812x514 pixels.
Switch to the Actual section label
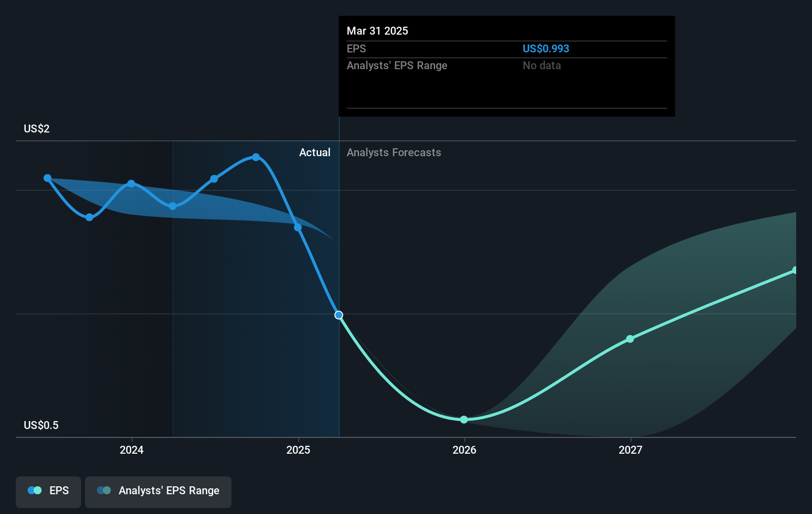pos(315,152)
